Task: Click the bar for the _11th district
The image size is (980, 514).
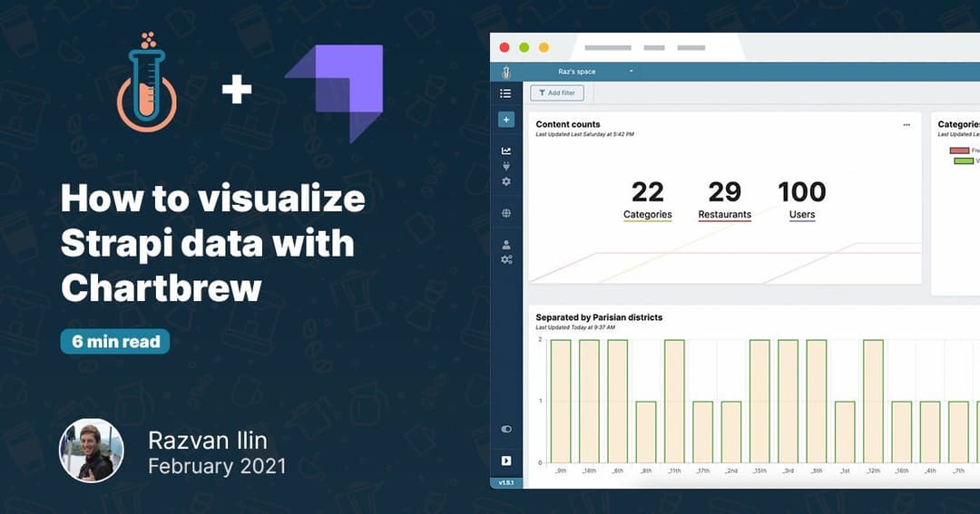Action: [x=674, y=401]
